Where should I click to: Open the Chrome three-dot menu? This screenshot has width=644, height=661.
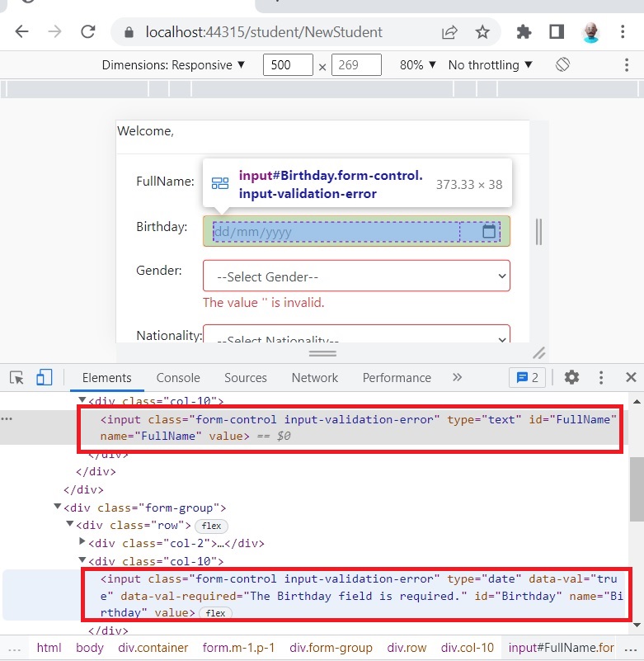(x=623, y=31)
